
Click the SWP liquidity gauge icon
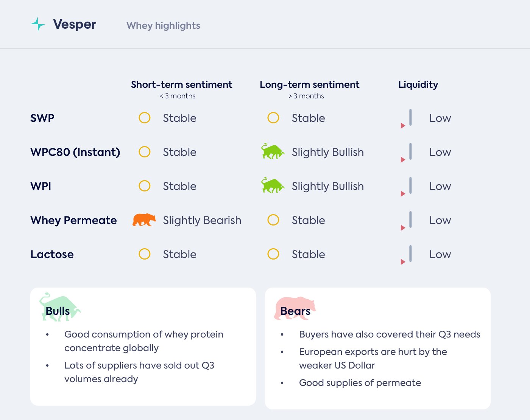pyautogui.click(x=407, y=119)
